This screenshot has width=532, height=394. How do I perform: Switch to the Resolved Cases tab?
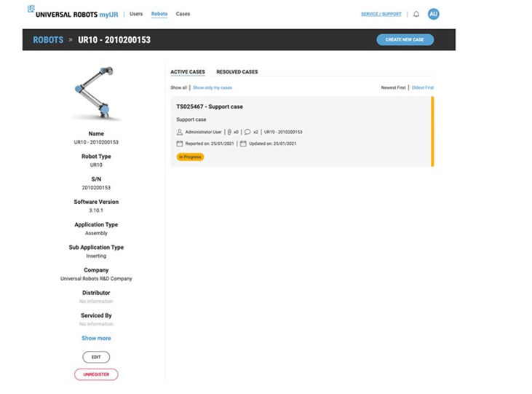coord(237,72)
